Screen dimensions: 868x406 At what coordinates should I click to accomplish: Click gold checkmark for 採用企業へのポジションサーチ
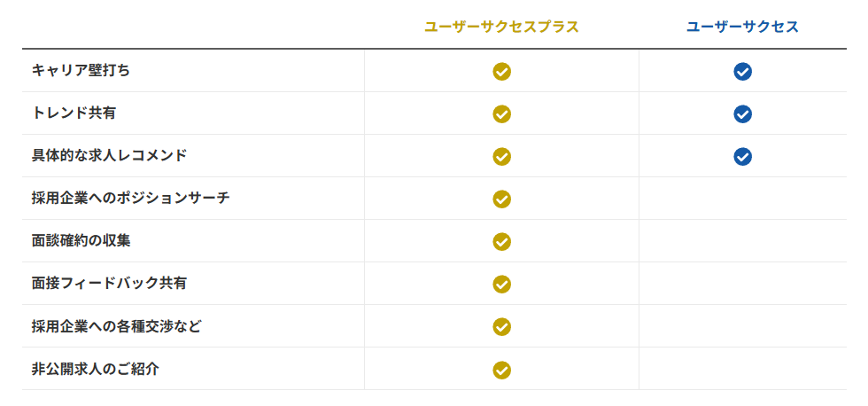pyautogui.click(x=501, y=199)
